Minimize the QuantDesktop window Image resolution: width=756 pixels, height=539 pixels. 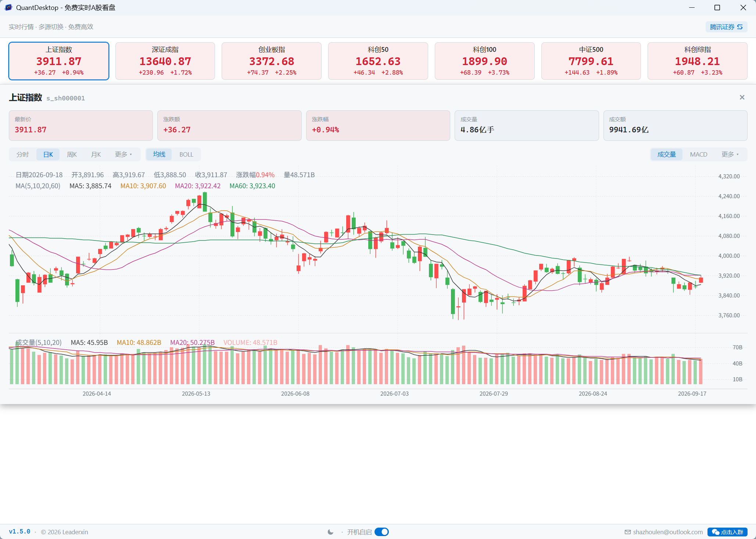click(x=692, y=7)
